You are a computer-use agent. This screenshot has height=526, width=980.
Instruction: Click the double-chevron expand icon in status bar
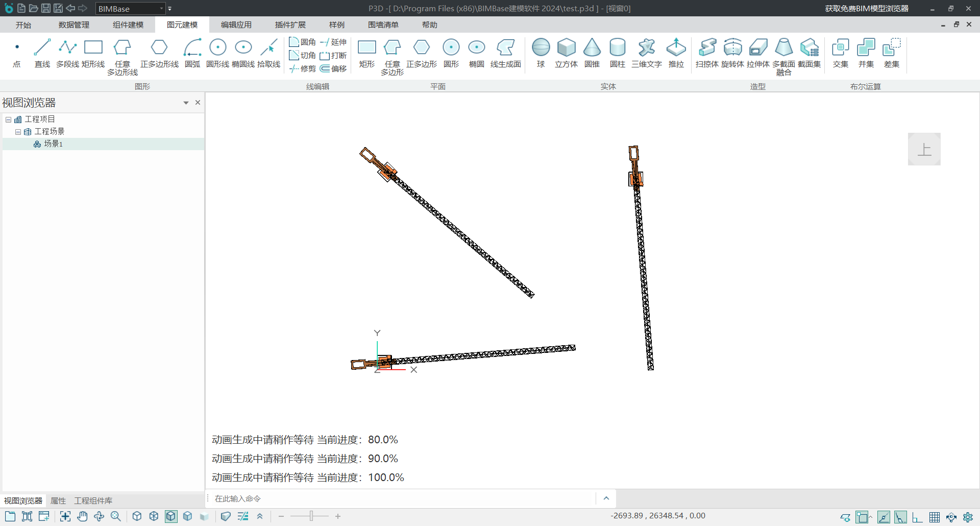(x=260, y=516)
